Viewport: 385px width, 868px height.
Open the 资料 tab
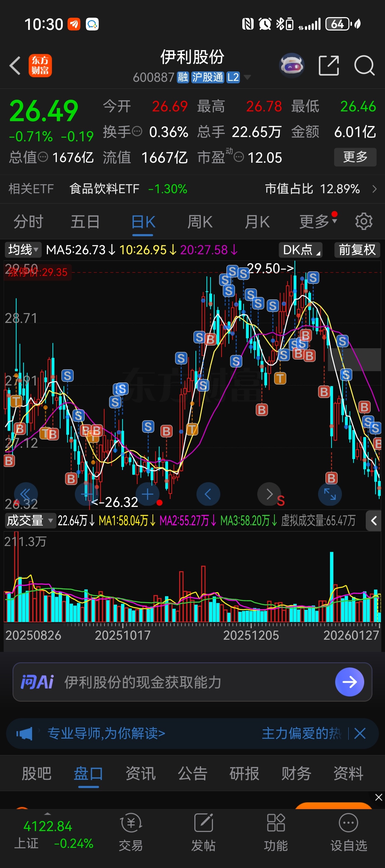pos(348,773)
